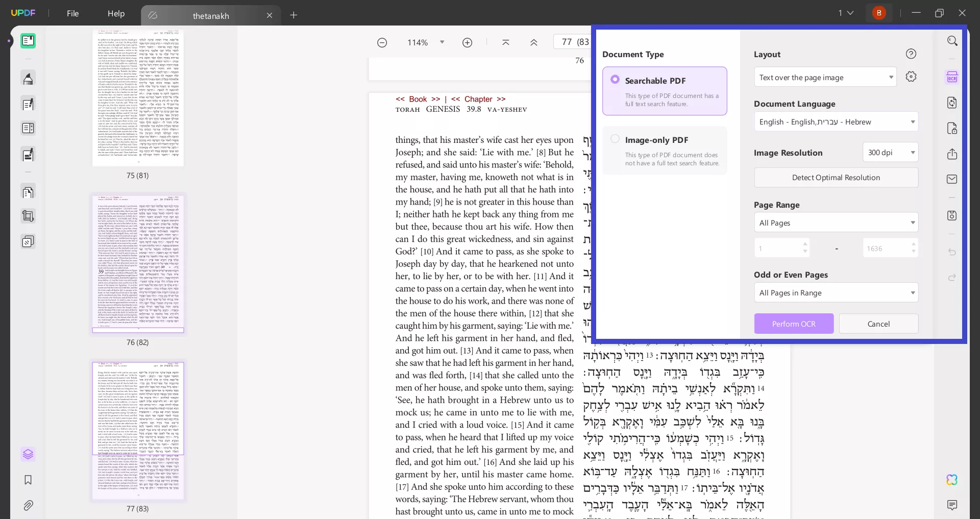Open the window count dropdown labeled 1
The image size is (980, 519).
pyautogui.click(x=845, y=13)
